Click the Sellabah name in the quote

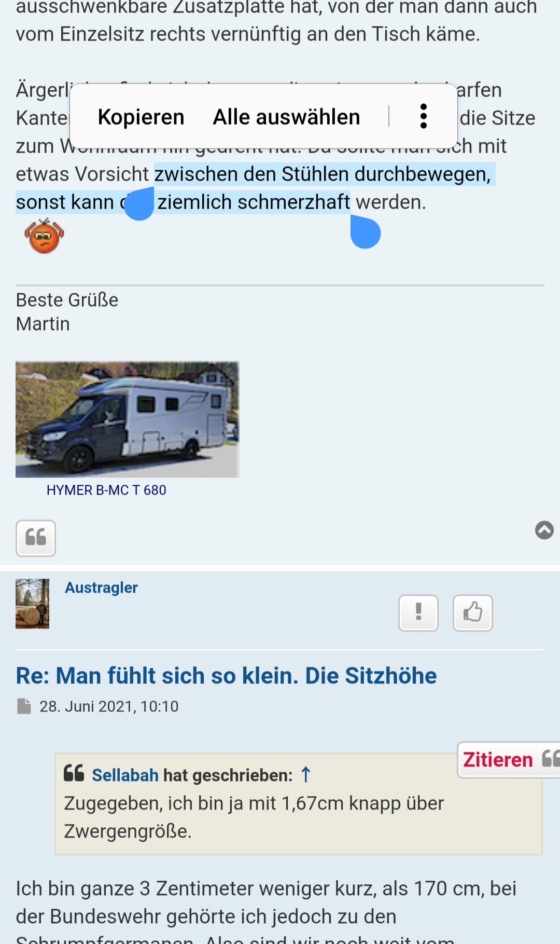click(x=125, y=775)
